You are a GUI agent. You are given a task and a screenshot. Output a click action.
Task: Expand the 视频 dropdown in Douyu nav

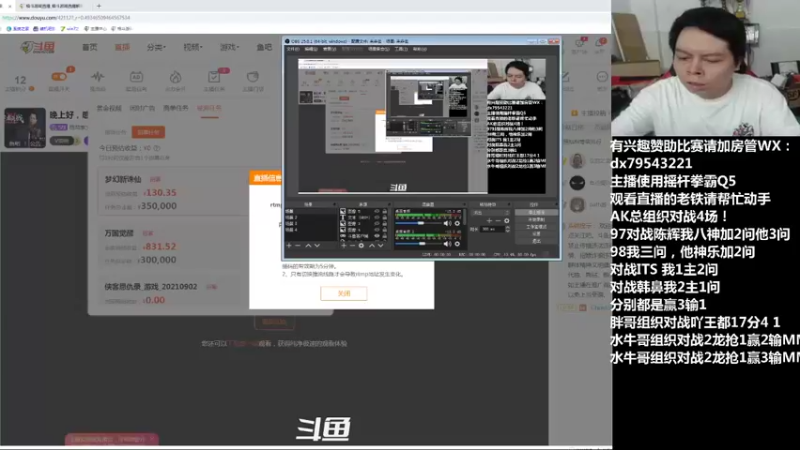tap(193, 47)
